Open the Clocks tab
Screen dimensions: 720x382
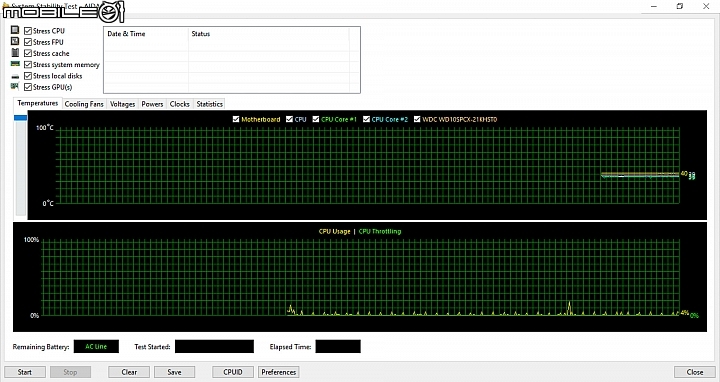[180, 104]
